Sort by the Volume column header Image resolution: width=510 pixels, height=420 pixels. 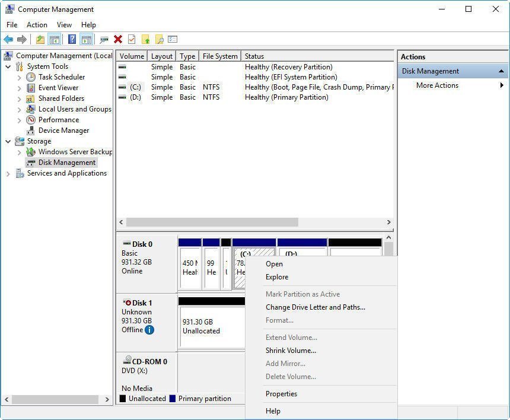(x=132, y=56)
